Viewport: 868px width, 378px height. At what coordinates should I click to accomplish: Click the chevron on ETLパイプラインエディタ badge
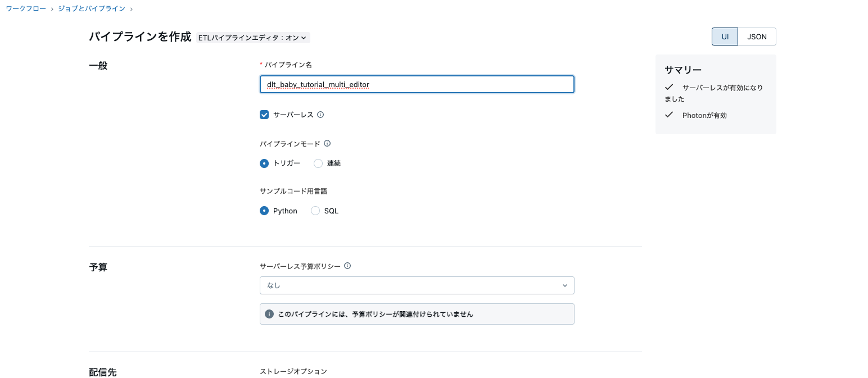pos(303,38)
